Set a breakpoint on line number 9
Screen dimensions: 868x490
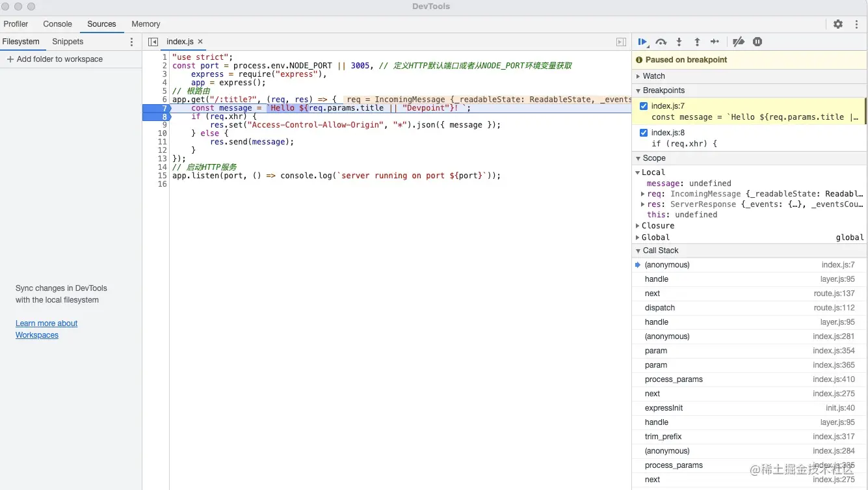164,125
